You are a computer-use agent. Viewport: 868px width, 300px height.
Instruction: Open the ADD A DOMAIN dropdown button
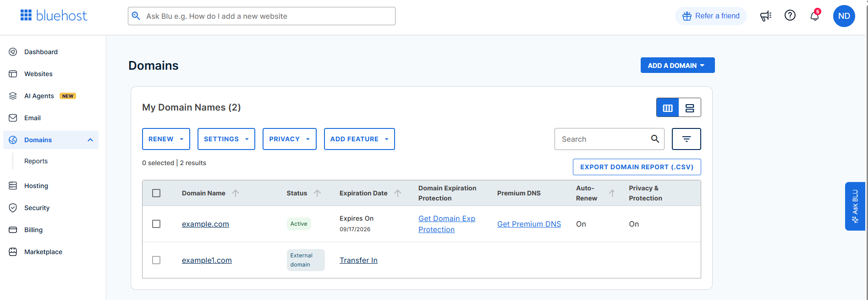pyautogui.click(x=677, y=65)
